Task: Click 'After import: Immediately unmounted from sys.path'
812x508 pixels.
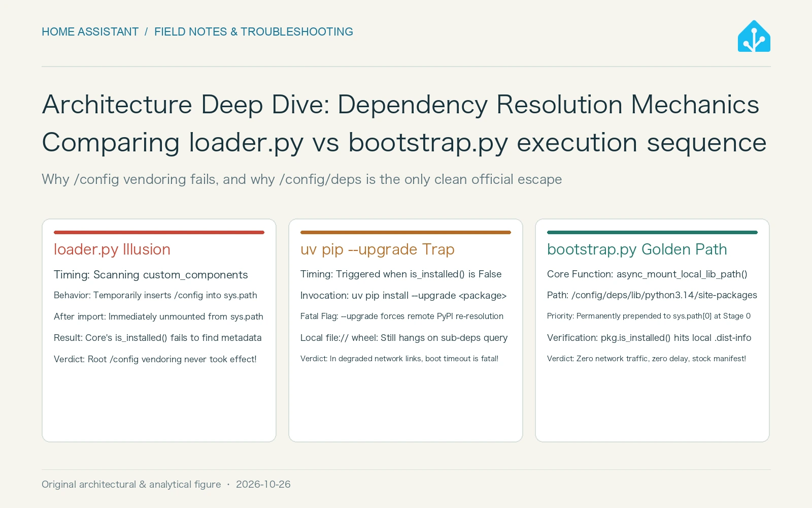Action: click(158, 316)
